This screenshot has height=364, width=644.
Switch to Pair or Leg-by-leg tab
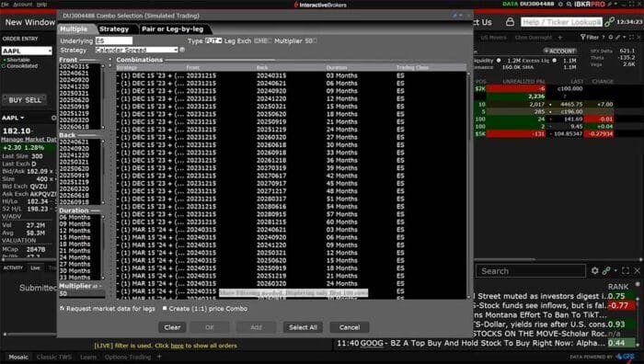pos(173,29)
